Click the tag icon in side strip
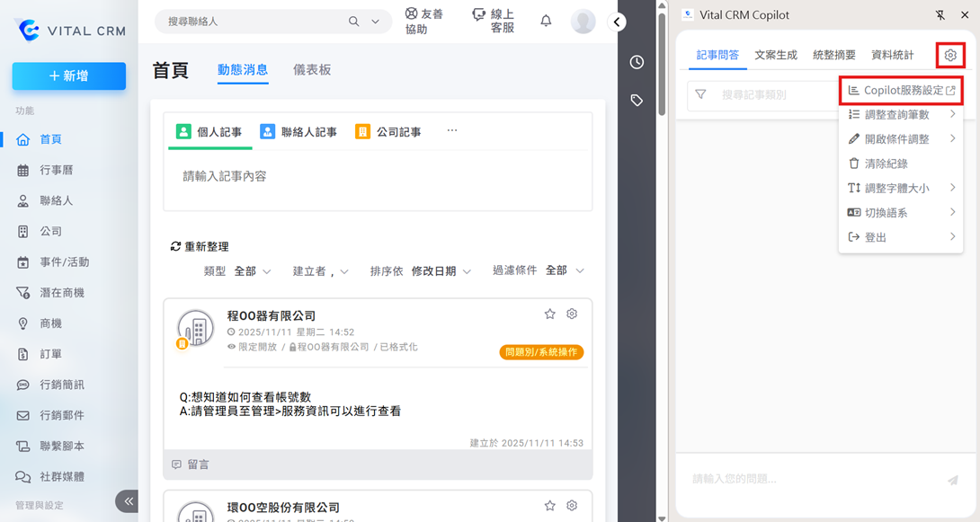The width and height of the screenshot is (980, 522). 637,101
